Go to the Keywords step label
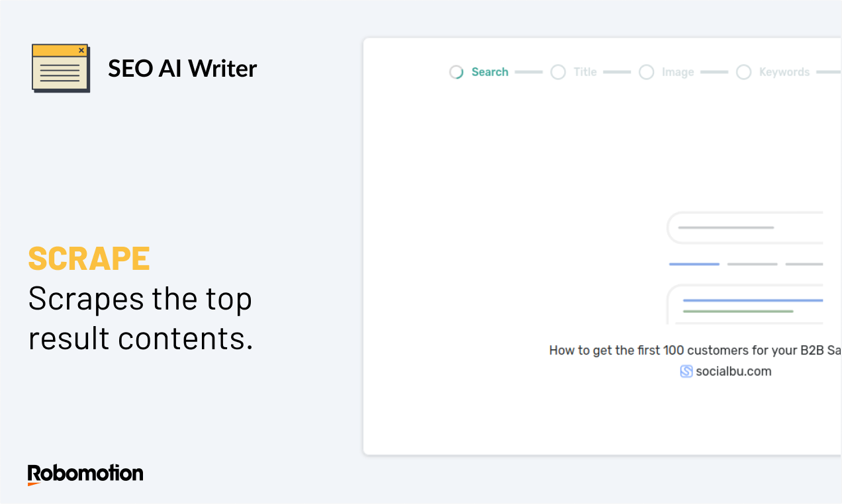Viewport: 842px width, 504px height. [784, 72]
